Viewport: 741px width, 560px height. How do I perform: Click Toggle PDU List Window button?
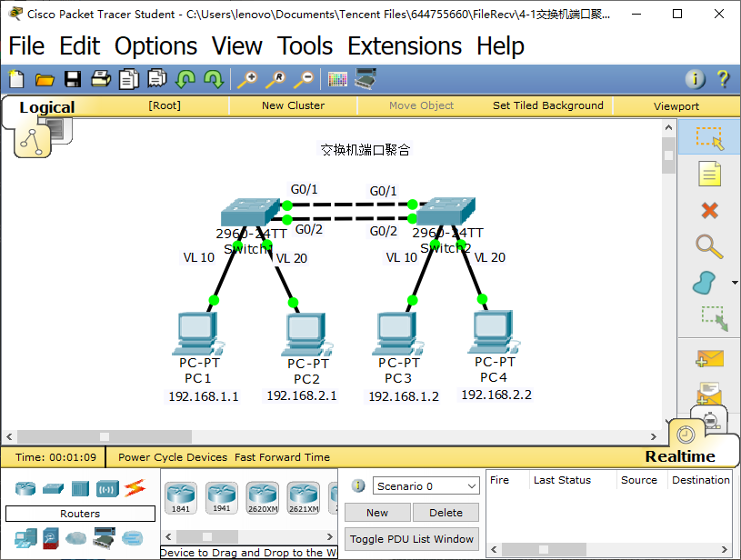(x=412, y=539)
